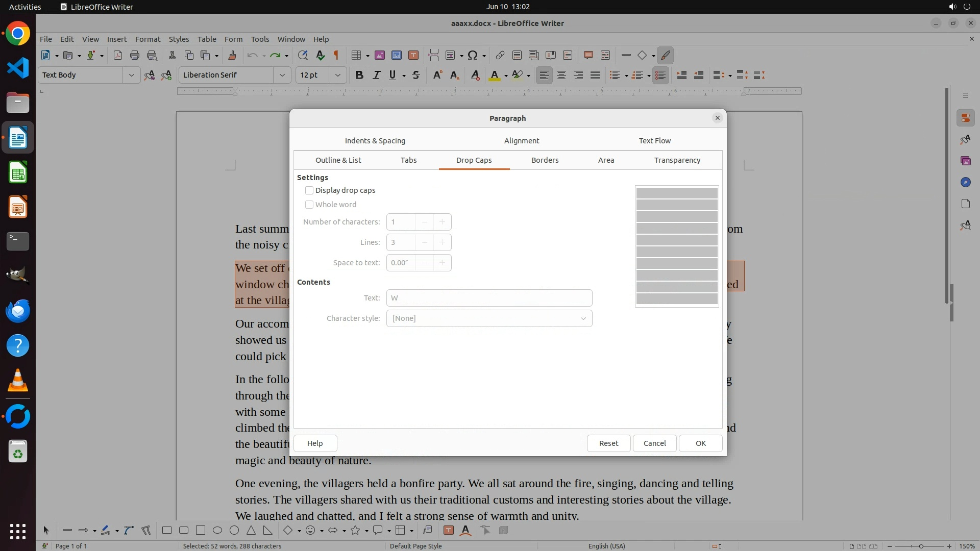Click the Print icon in toolbar
The width and height of the screenshot is (980, 551).
pyautogui.click(x=135, y=55)
